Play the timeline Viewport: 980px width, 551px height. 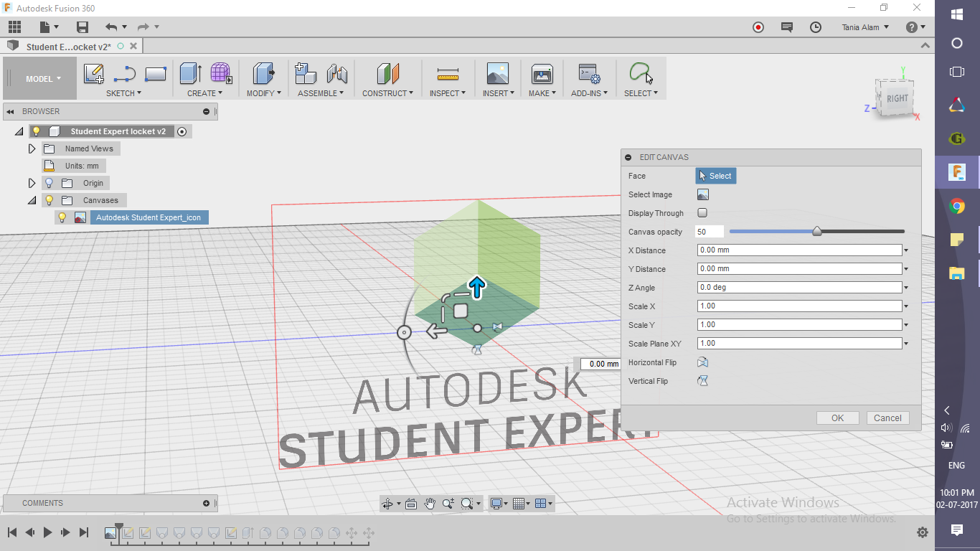point(48,532)
